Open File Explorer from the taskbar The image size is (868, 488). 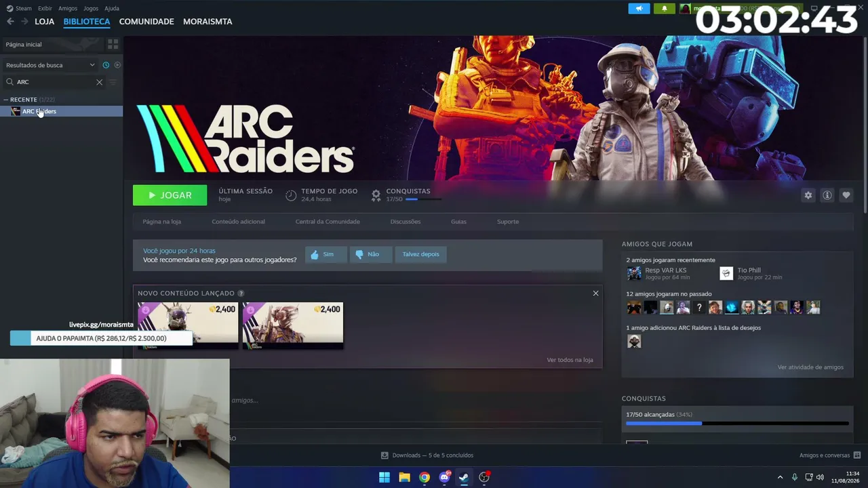click(x=404, y=477)
